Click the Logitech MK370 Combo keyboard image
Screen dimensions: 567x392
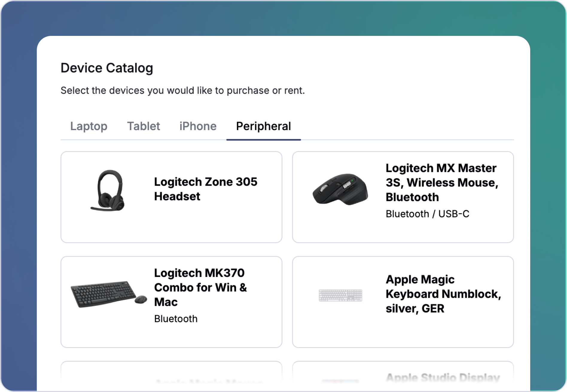point(108,295)
